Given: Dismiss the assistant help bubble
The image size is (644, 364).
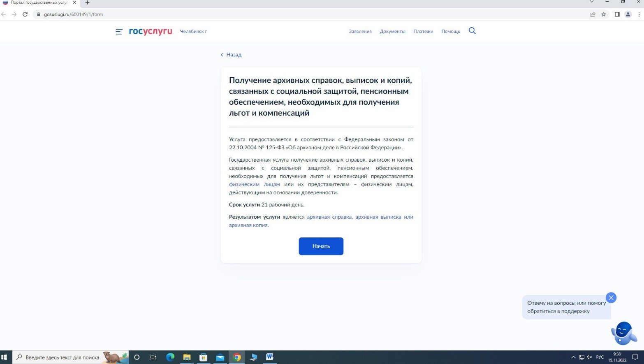Looking at the screenshot, I should tap(611, 298).
